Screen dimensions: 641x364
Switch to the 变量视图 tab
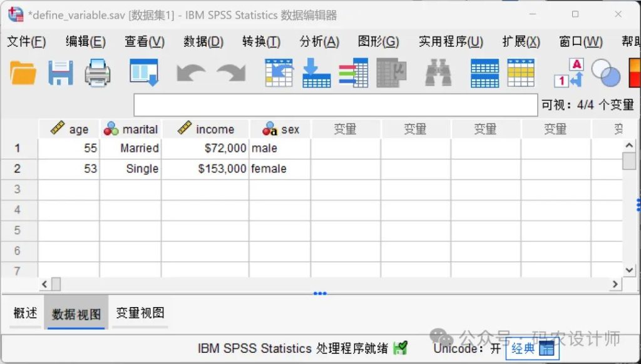tap(140, 313)
